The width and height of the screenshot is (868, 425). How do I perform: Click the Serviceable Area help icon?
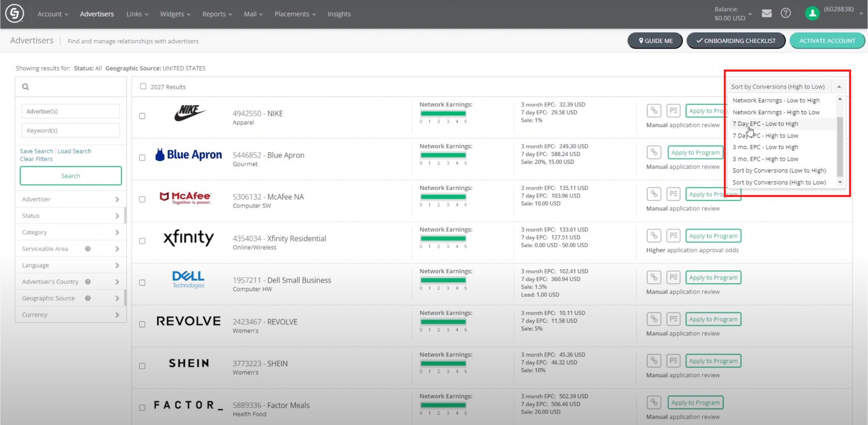(88, 249)
